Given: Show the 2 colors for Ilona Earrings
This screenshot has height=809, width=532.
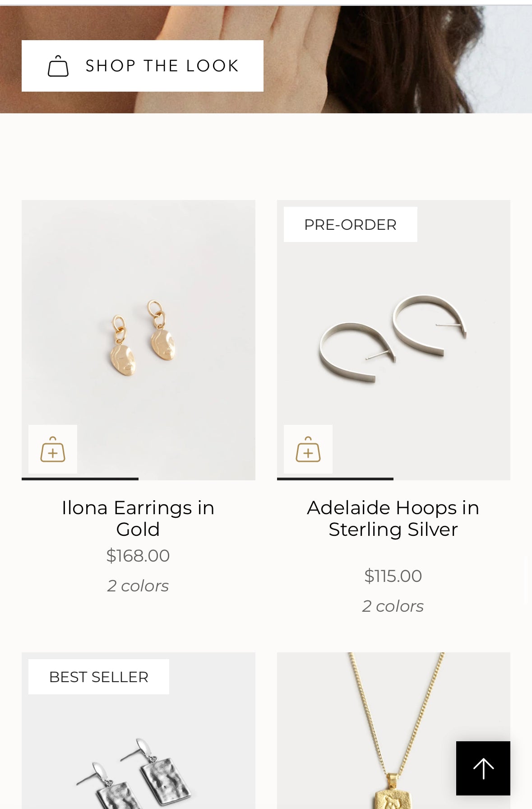Looking at the screenshot, I should tap(138, 586).
